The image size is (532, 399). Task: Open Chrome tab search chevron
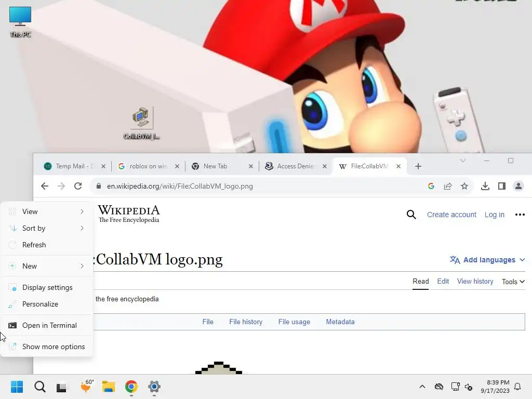click(x=463, y=161)
